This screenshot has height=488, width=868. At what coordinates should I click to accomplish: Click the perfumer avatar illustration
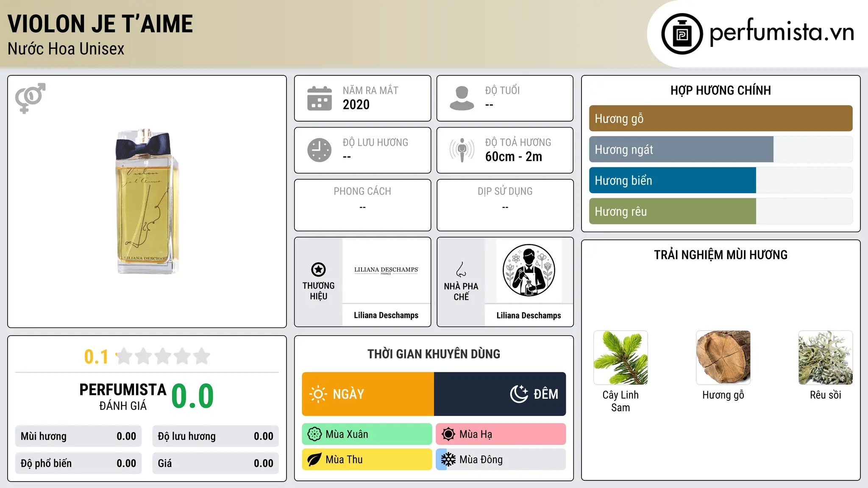529,270
